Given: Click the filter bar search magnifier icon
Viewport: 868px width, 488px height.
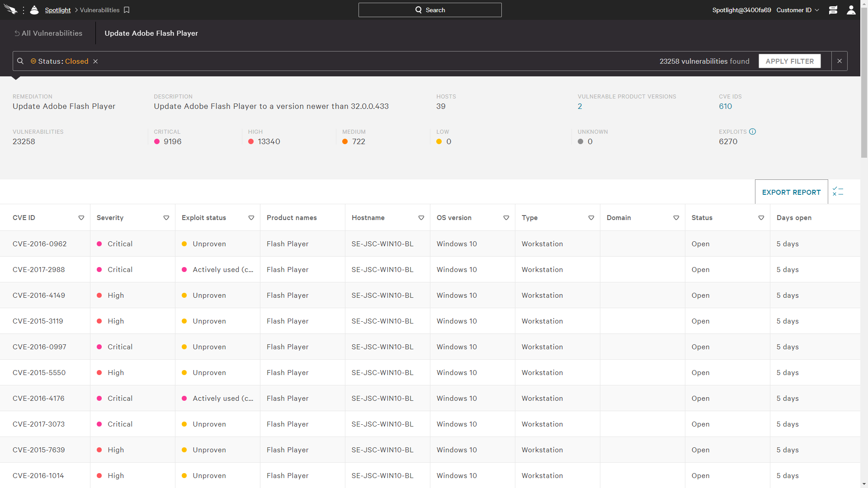Looking at the screenshot, I should (20, 61).
